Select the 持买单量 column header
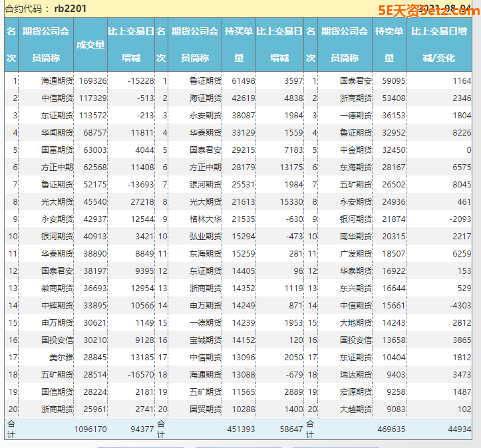The width and height of the screenshot is (481, 448). [x=239, y=45]
